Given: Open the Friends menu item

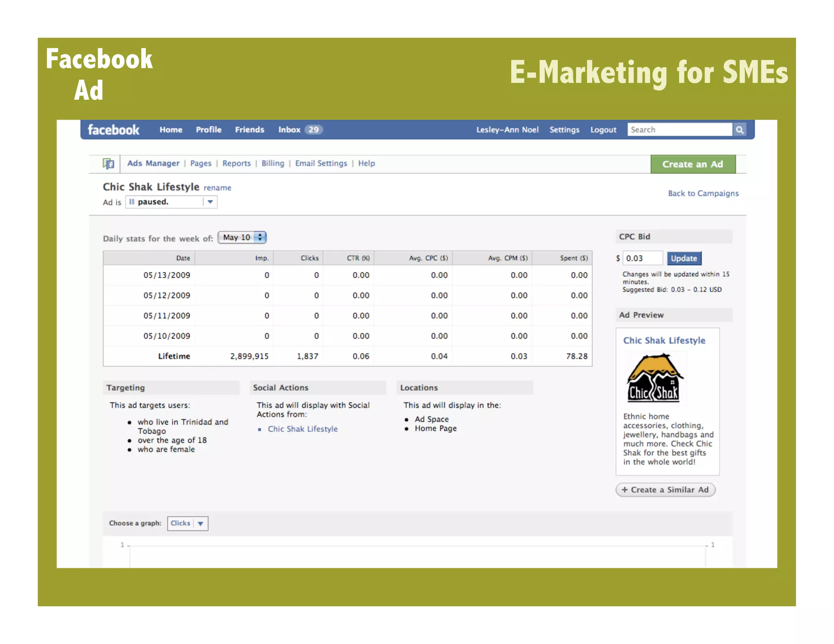Looking at the screenshot, I should click(249, 130).
